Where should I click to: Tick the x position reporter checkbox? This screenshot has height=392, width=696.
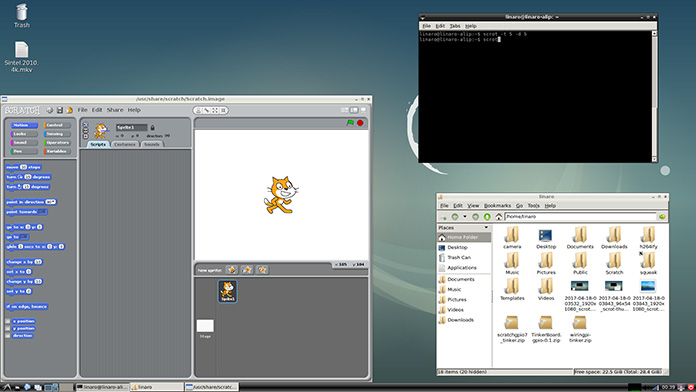click(8, 321)
